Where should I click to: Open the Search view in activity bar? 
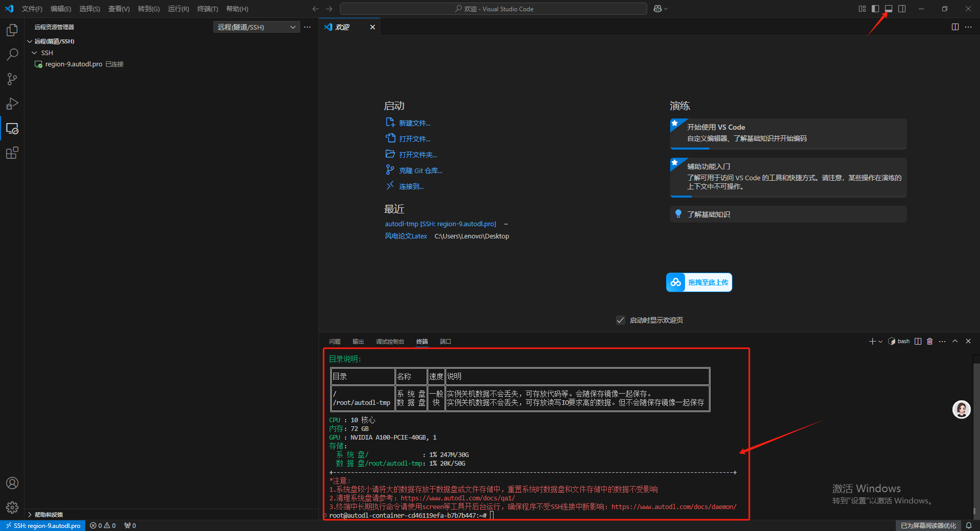click(x=12, y=55)
